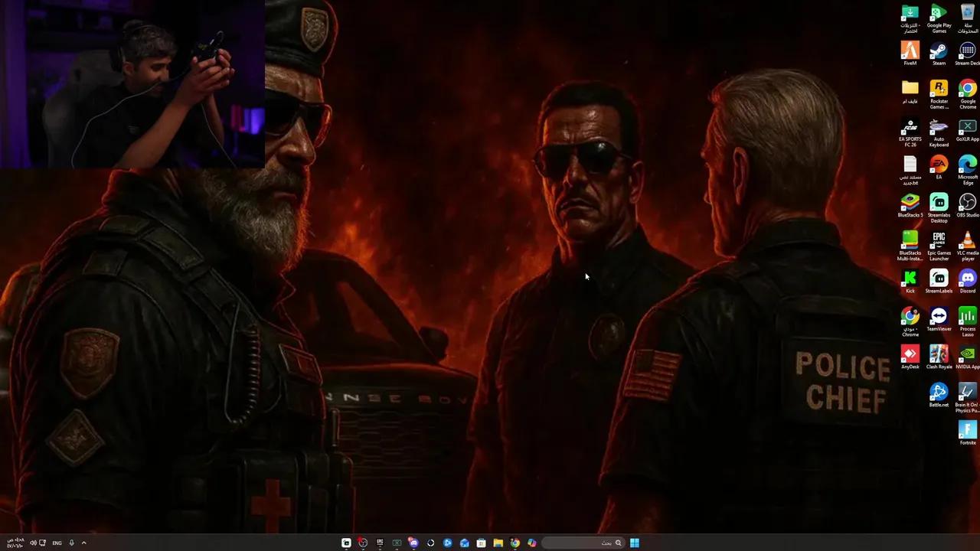Select the BlueStacks 5 desktop shortcut
The height and width of the screenshot is (551, 980).
[x=910, y=205]
